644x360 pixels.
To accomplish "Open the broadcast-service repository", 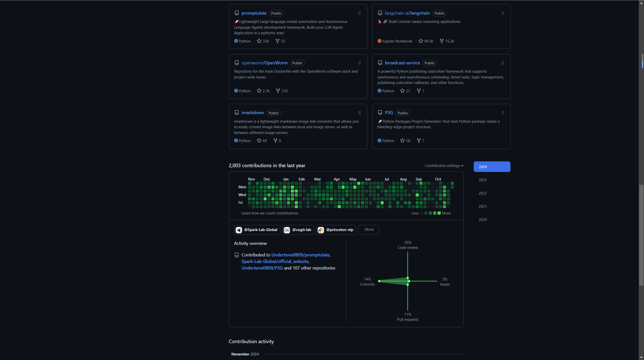I will click(x=402, y=63).
